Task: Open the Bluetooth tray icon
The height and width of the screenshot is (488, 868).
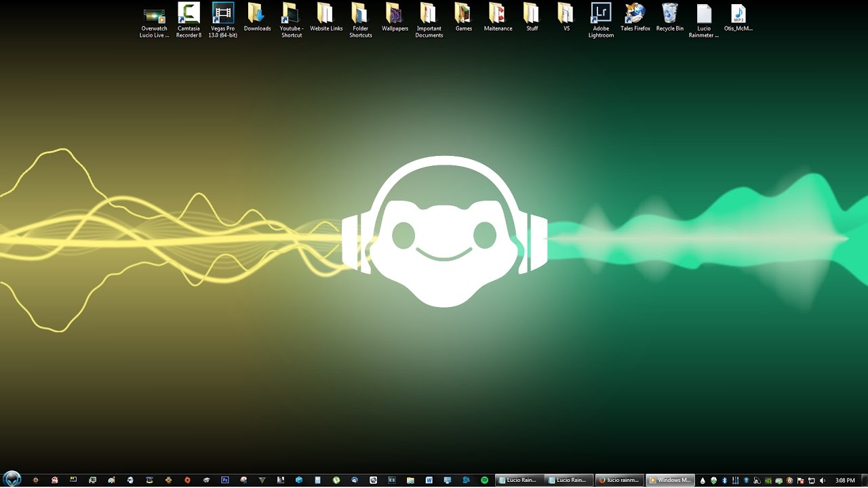Action: tap(725, 480)
